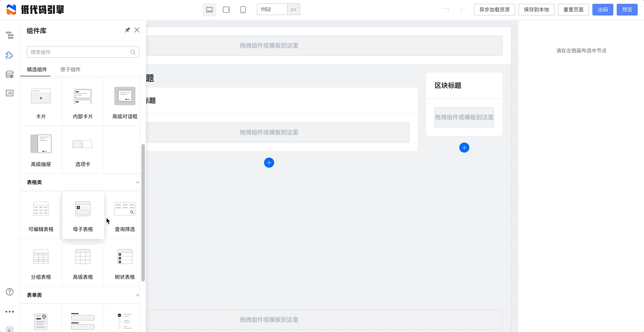Click the 区块标题 heading text
644x332 pixels.
click(x=448, y=86)
